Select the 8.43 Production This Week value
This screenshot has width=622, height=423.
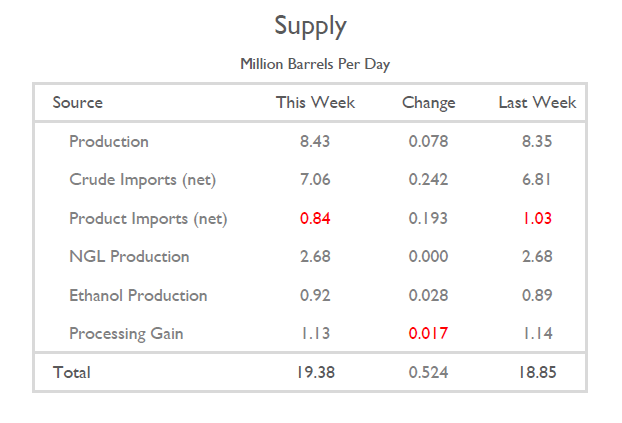315,142
